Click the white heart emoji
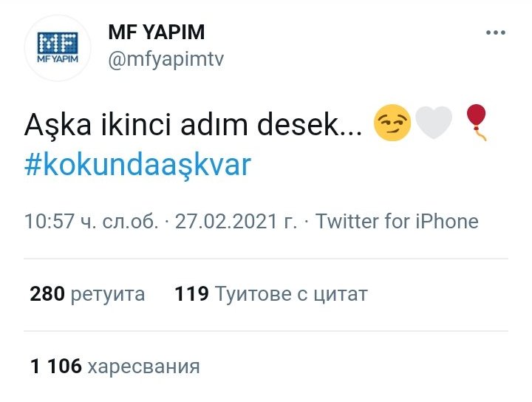This screenshot has width=532, height=402. pos(434,124)
